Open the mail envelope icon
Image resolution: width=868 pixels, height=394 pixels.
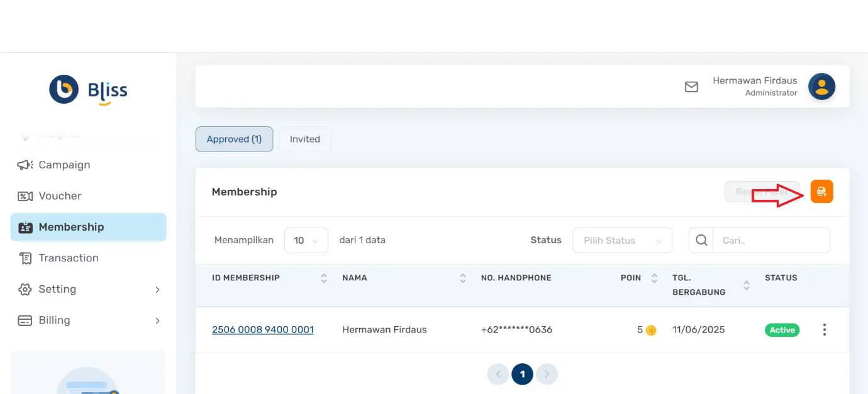click(691, 87)
